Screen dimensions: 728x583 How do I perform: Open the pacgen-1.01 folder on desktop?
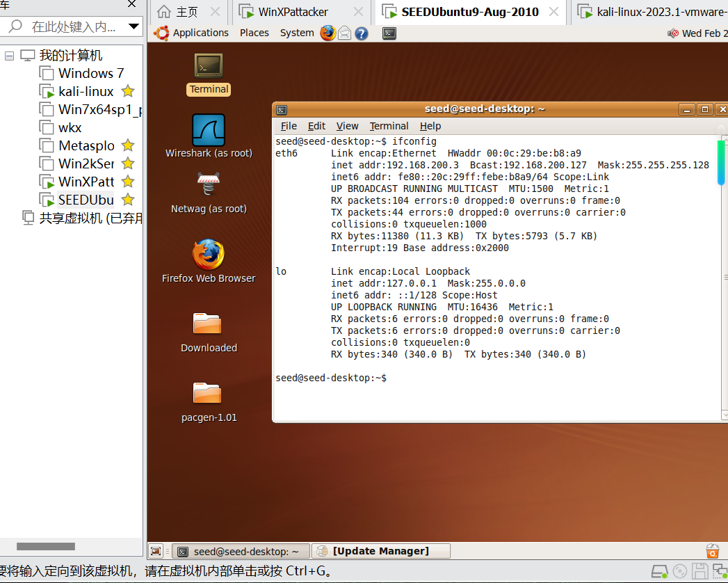209,401
